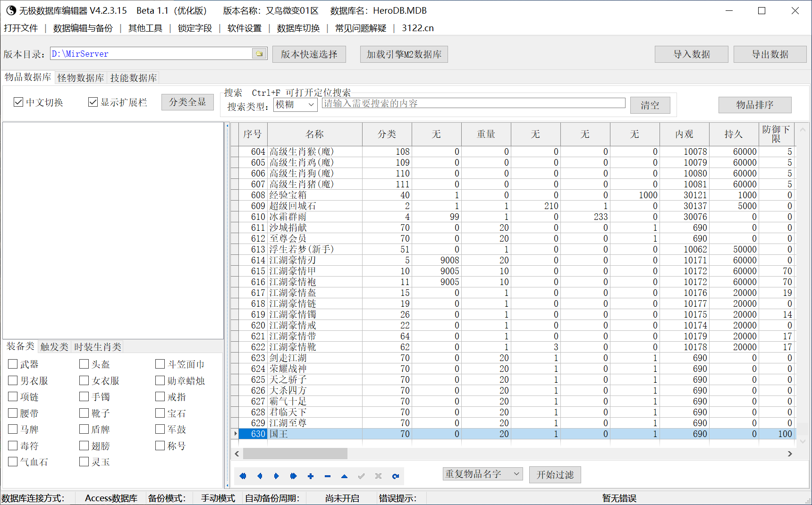
Task: Switch to 怪物数据库 tab
Action: (x=81, y=78)
